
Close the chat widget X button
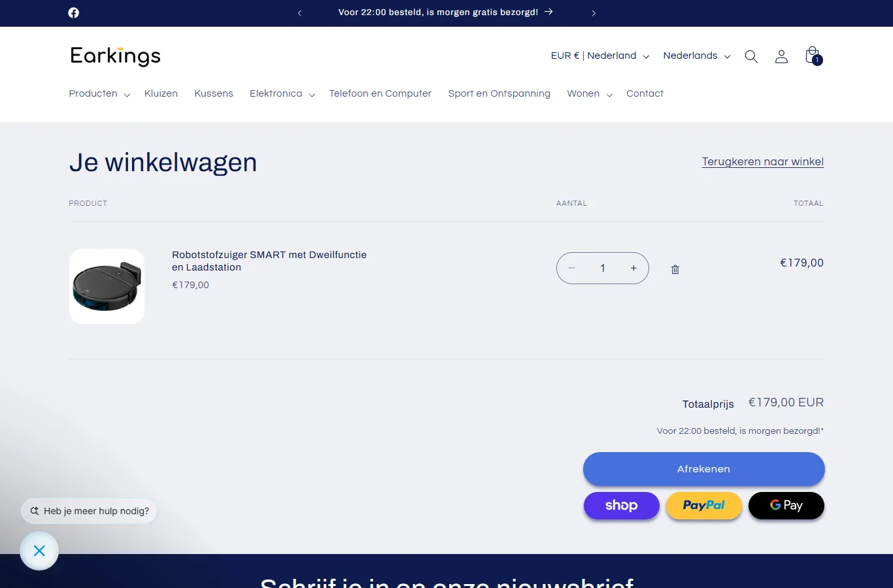(x=39, y=551)
